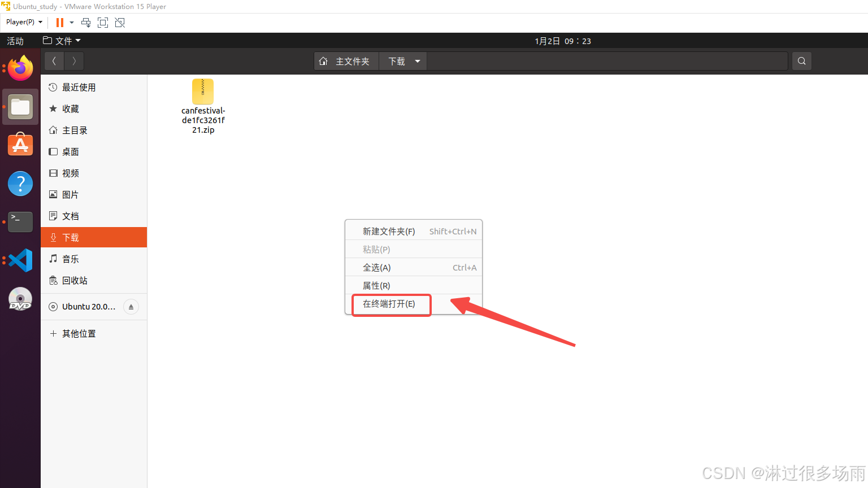Image resolution: width=868 pixels, height=488 pixels.
Task: Open Activities (活动) overview
Action: (x=15, y=41)
